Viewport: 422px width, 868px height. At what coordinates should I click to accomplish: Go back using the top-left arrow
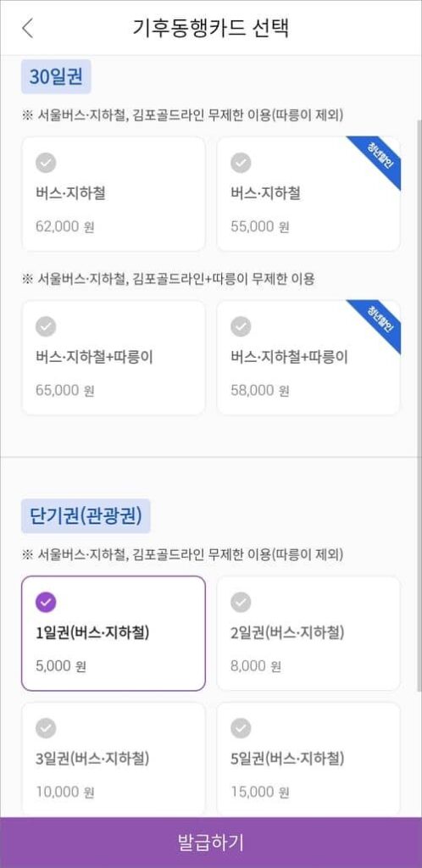(27, 28)
